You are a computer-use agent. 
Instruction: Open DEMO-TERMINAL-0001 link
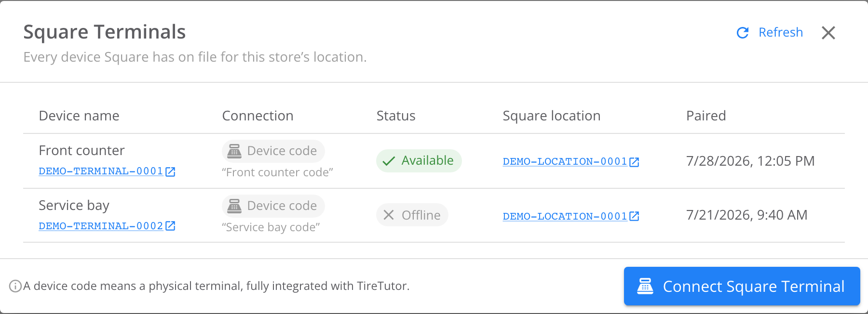[x=101, y=171]
